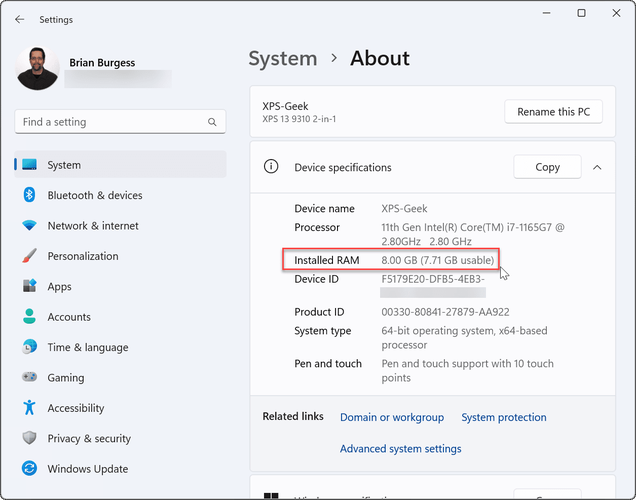The width and height of the screenshot is (636, 500).
Task: Open Network & internet settings
Action: 120,225
